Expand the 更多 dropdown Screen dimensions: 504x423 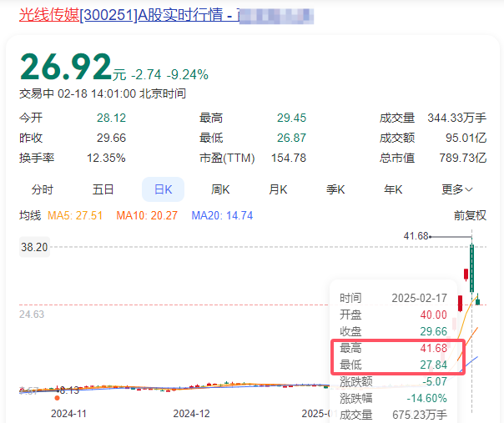pyautogui.click(x=456, y=189)
